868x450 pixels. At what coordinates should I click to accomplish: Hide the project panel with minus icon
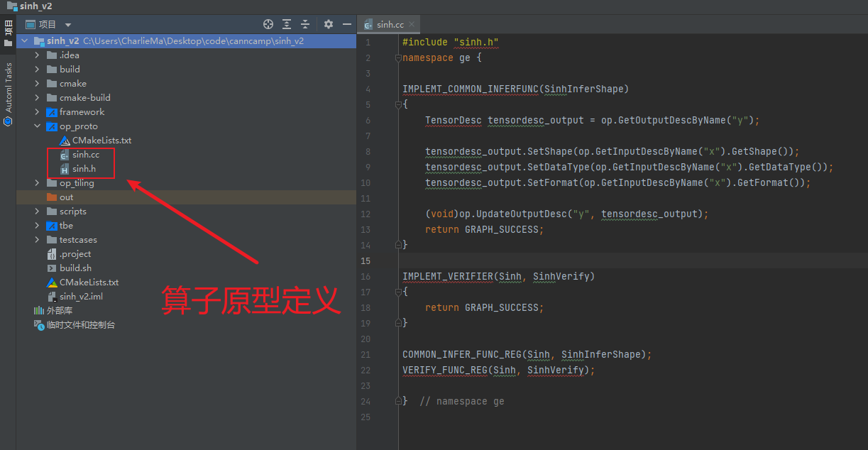point(346,24)
